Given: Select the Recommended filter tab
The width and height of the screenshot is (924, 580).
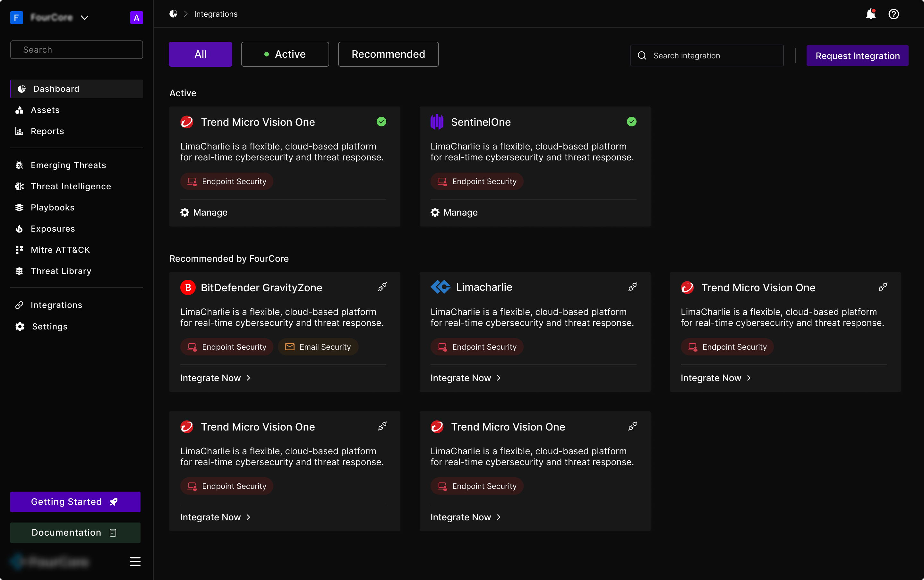Looking at the screenshot, I should tap(388, 54).
